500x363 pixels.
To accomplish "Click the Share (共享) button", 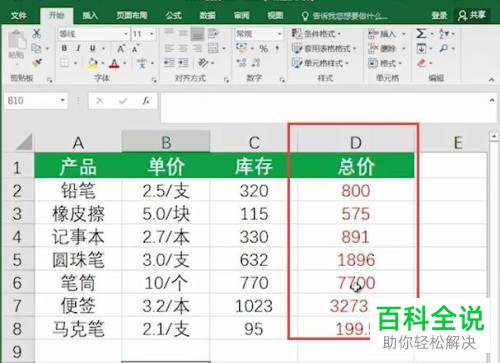I will tap(472, 15).
